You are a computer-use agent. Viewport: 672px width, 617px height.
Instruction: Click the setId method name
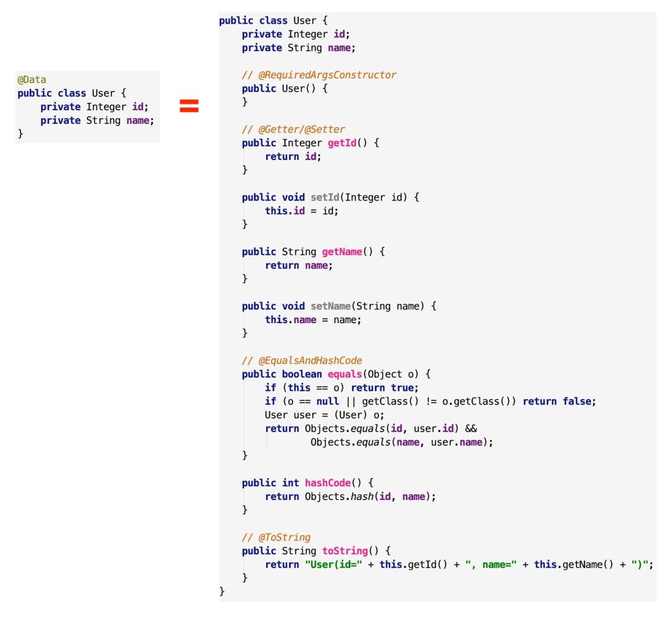[x=325, y=197]
